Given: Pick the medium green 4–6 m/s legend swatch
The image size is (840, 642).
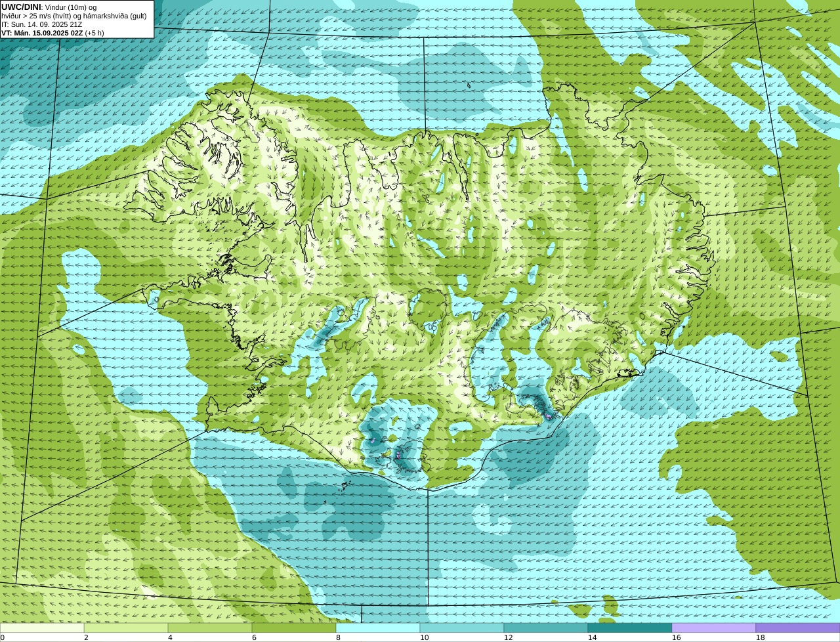Looking at the screenshot, I should click(x=210, y=628).
